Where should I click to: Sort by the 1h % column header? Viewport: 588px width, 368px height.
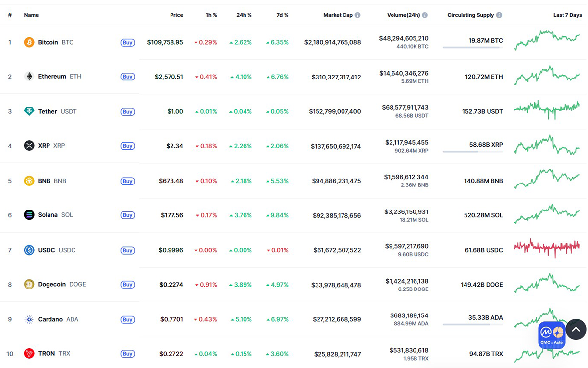tap(211, 15)
